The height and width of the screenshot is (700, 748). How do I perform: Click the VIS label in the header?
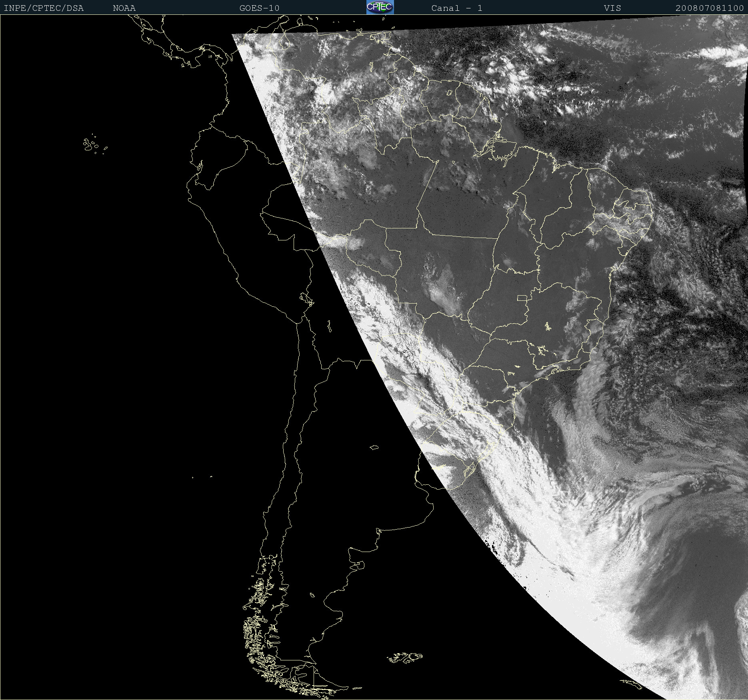(612, 8)
